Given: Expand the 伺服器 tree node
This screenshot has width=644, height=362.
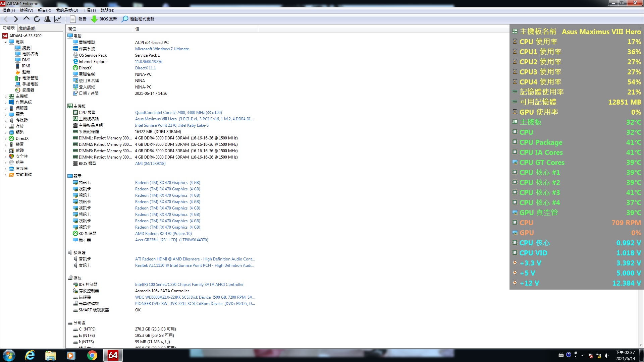Looking at the screenshot, I should click(x=5, y=109).
